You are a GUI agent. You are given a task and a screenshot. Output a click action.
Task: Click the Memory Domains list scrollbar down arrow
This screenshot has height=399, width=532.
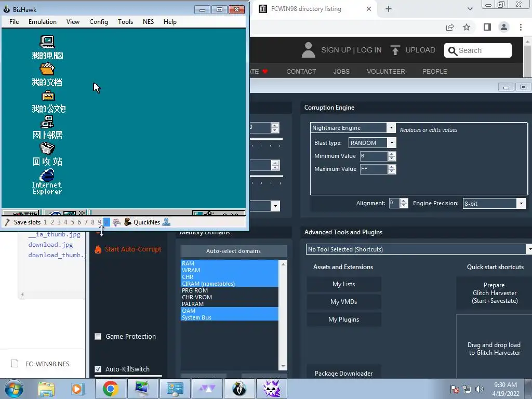tap(283, 366)
